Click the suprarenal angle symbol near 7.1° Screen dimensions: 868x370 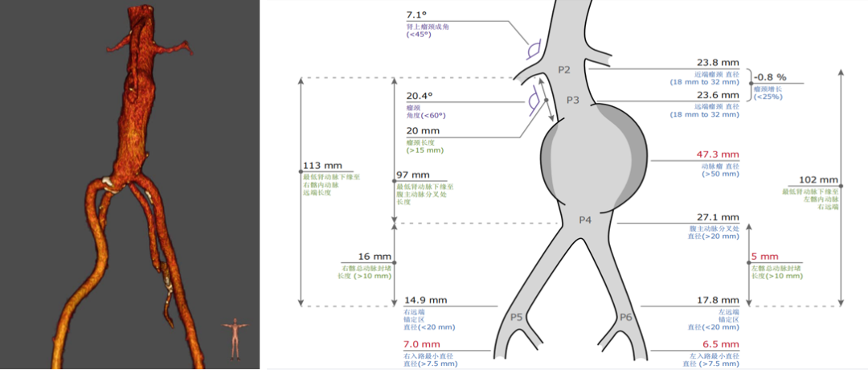point(532,51)
